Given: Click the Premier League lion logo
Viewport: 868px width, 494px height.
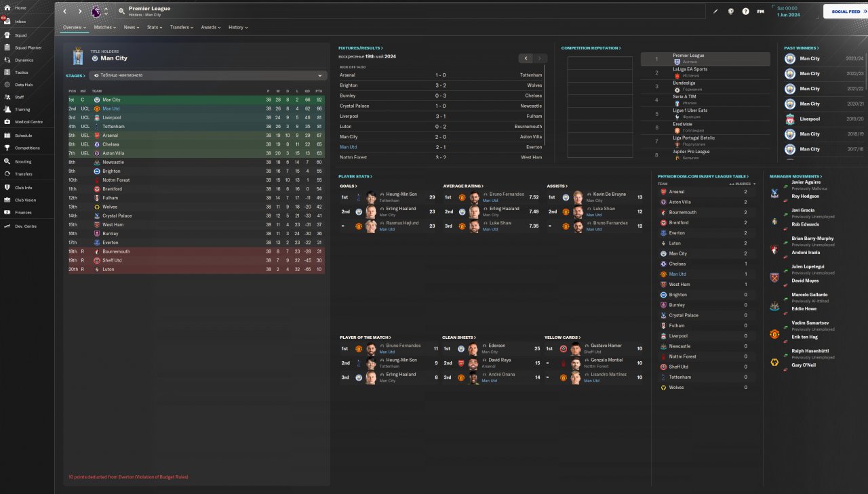Looking at the screenshot, I should click(95, 12).
